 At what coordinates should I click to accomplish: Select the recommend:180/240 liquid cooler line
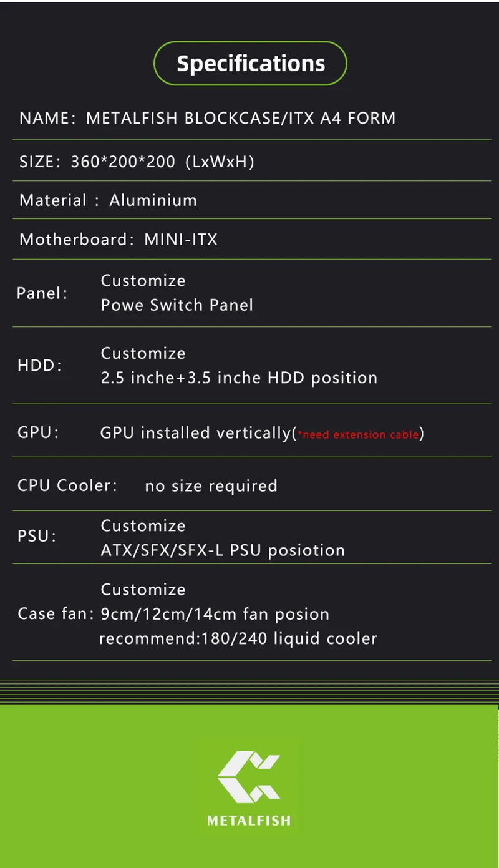[x=238, y=639]
